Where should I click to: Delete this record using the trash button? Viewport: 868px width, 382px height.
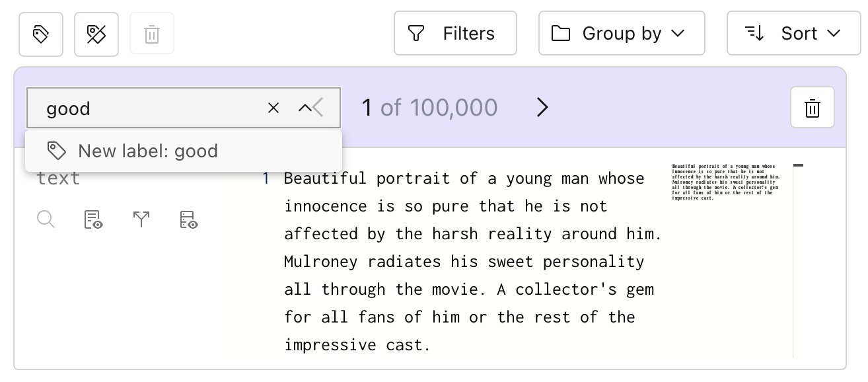point(813,108)
